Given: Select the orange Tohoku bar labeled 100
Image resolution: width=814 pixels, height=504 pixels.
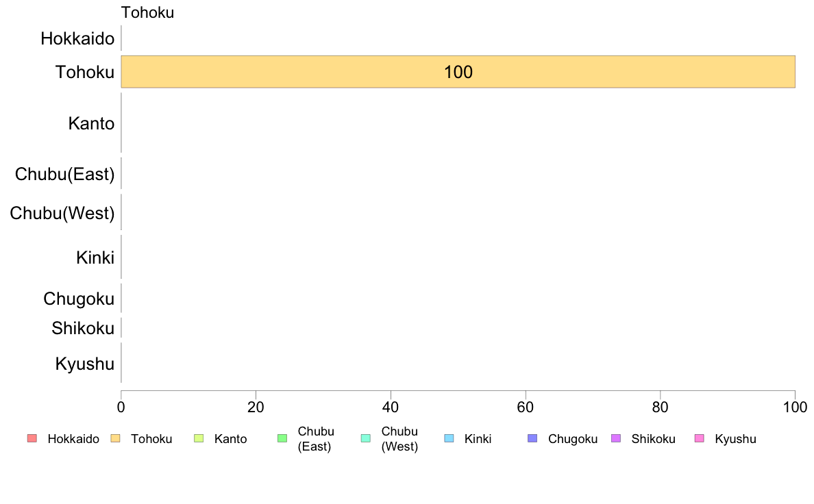Looking at the screenshot, I should (x=458, y=72).
